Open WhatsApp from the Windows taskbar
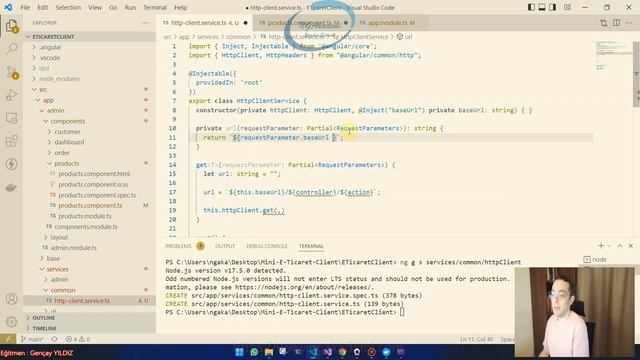This screenshot has width=640, height=360. (254, 352)
